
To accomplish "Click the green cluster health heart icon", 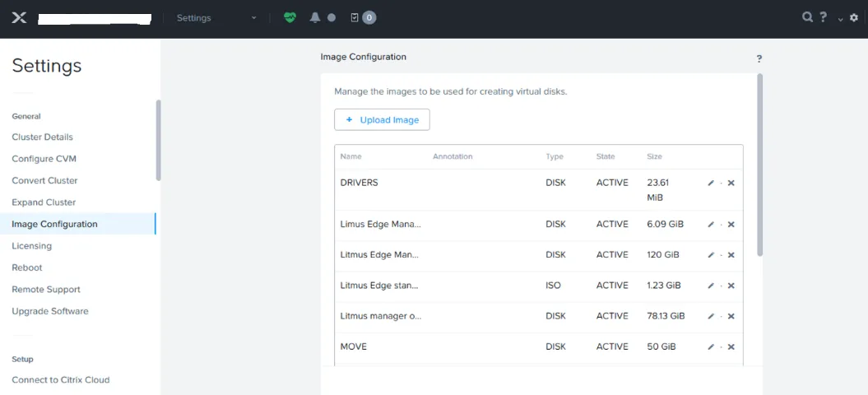I will pos(290,18).
